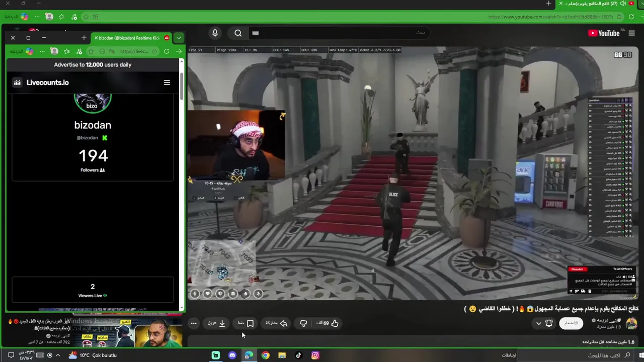The width and height of the screenshot is (644, 362).
Task: Open the tab search dropdown in small window
Action: tap(179, 38)
